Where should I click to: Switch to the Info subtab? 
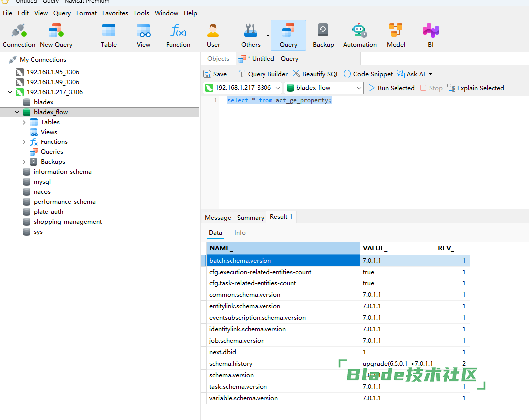[x=240, y=233]
